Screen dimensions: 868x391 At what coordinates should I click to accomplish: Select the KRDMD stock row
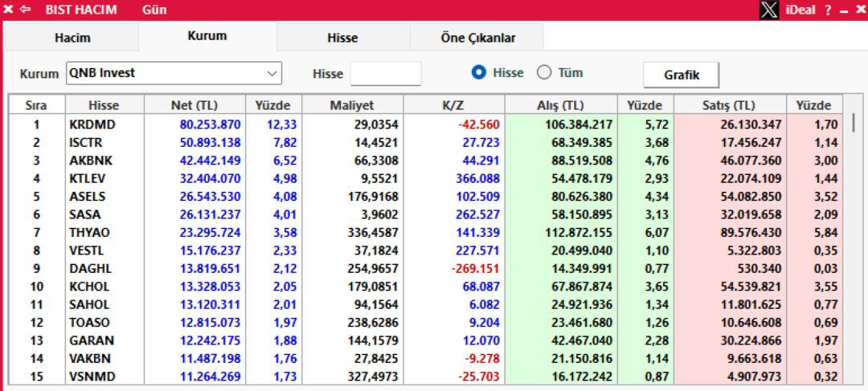(x=426, y=125)
